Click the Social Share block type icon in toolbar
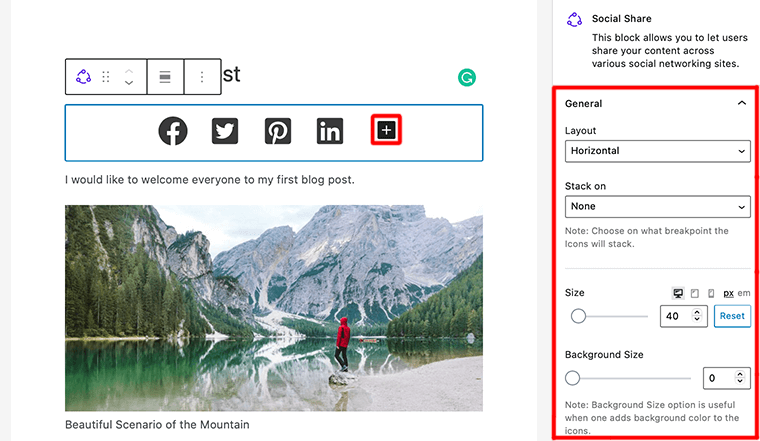760x441 pixels. point(84,77)
